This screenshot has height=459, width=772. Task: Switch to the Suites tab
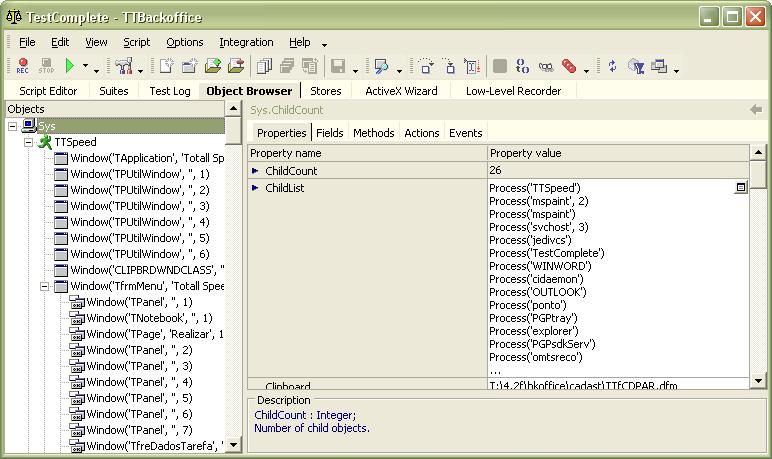tap(113, 91)
